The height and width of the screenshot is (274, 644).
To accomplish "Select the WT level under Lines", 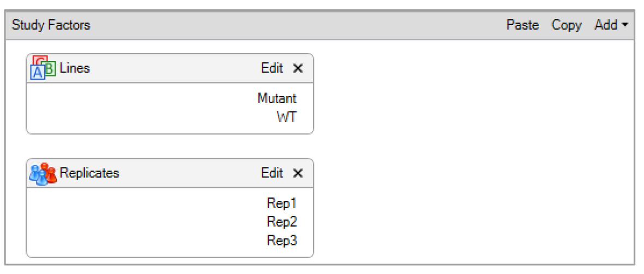I will 286,117.
